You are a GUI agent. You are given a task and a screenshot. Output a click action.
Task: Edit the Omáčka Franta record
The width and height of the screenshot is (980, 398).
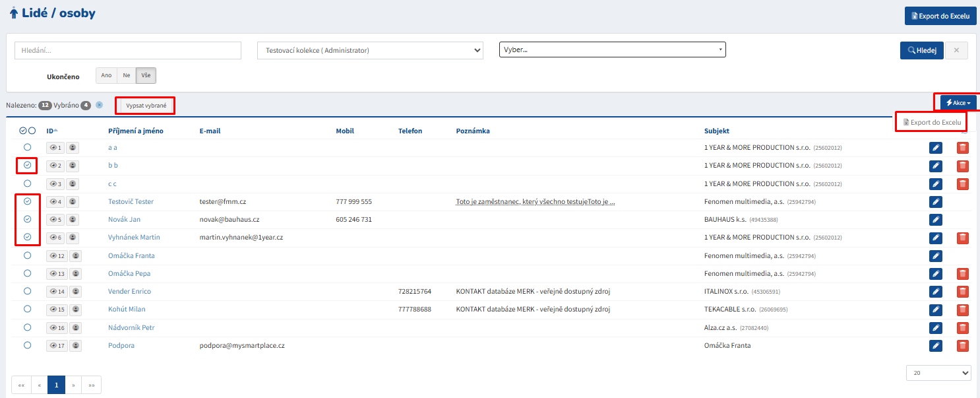click(x=935, y=255)
